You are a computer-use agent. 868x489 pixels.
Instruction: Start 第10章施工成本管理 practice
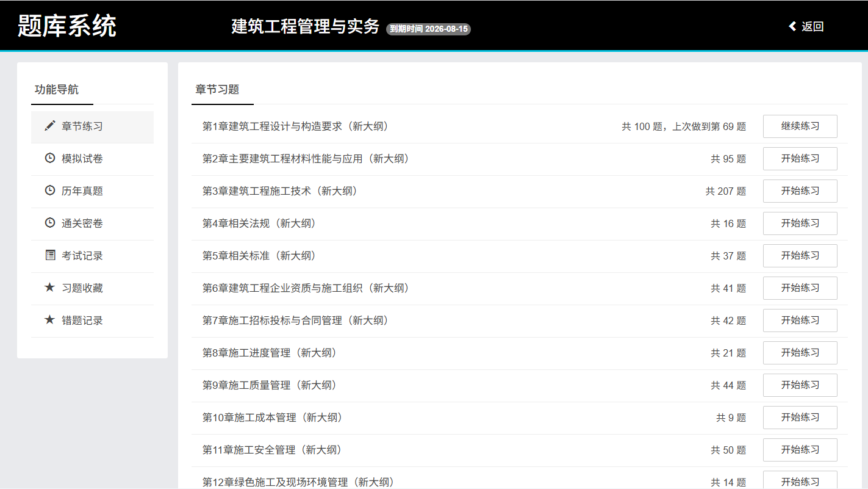800,418
